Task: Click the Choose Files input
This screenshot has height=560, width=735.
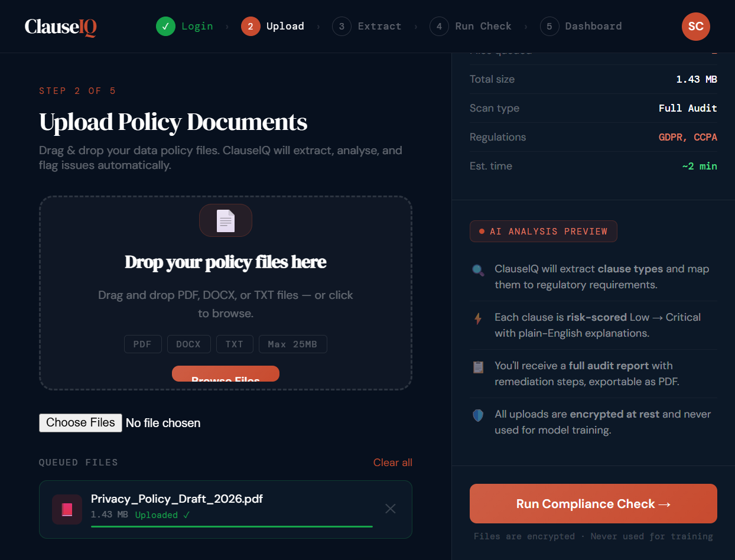Action: (x=80, y=423)
